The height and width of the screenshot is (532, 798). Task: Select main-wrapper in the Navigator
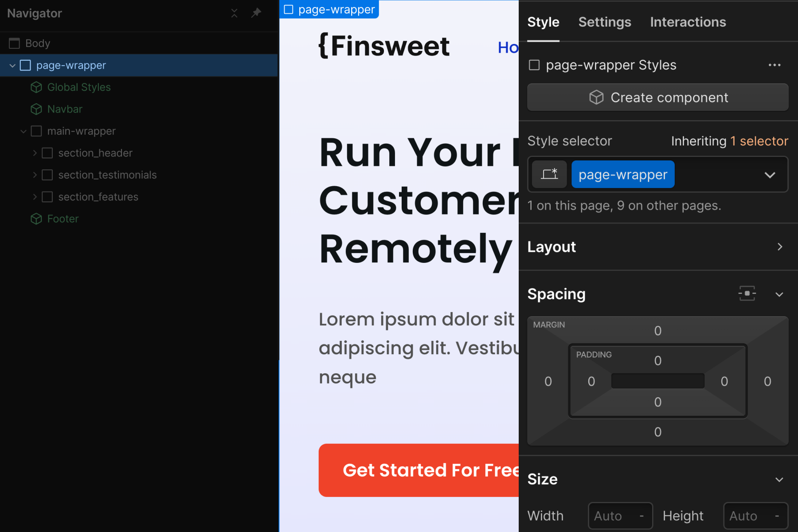pos(82,131)
